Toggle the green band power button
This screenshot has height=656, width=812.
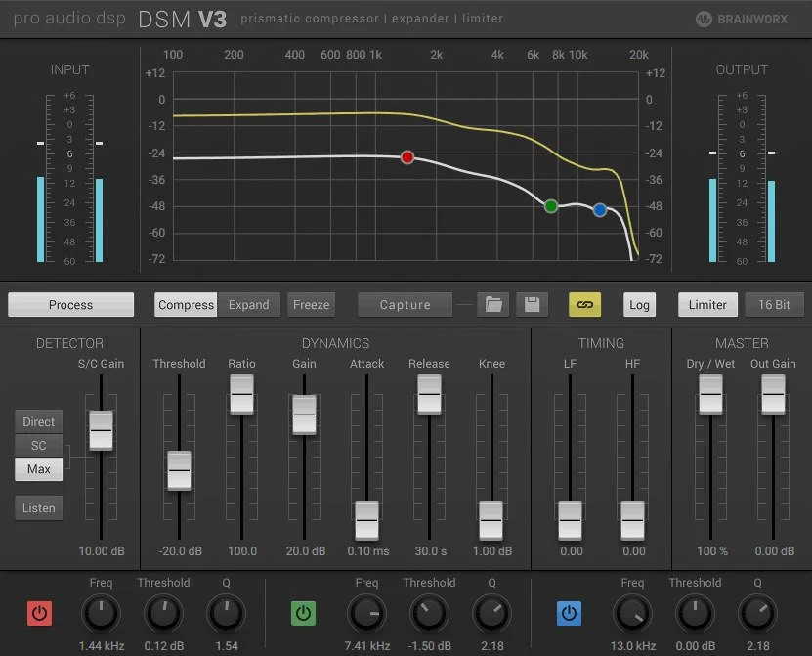coord(303,614)
